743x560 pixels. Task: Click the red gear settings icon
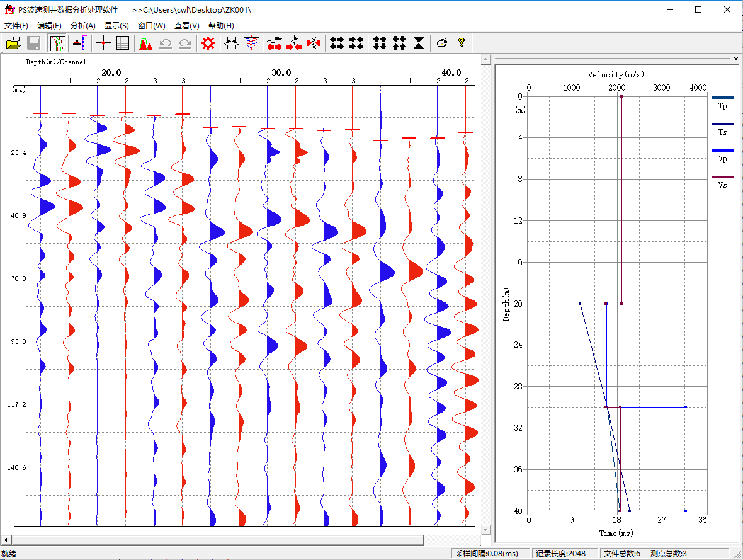click(x=208, y=43)
